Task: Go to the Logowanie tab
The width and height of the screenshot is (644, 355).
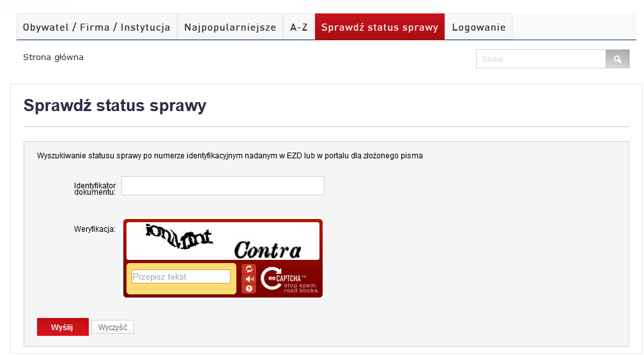Action: 479,27
